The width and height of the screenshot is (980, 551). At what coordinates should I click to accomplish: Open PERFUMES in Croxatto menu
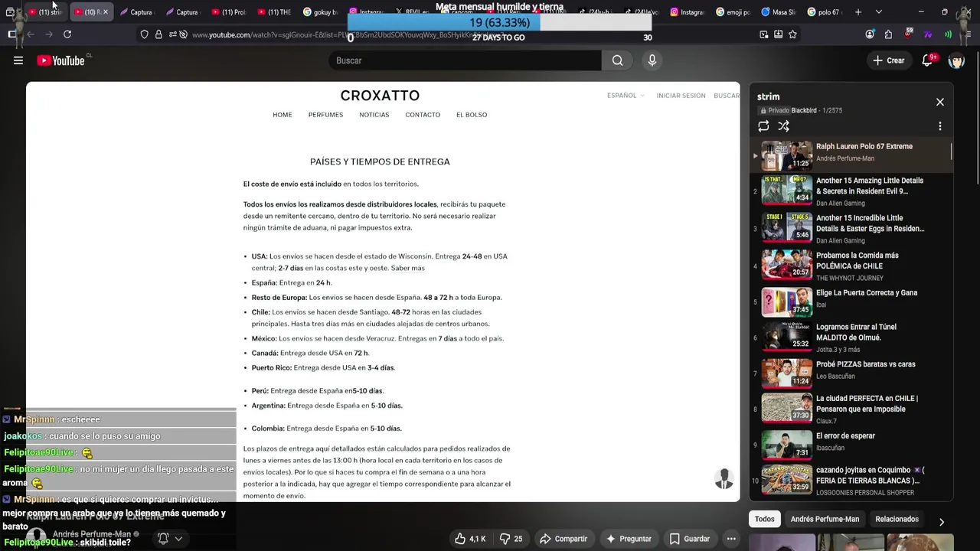click(x=325, y=115)
